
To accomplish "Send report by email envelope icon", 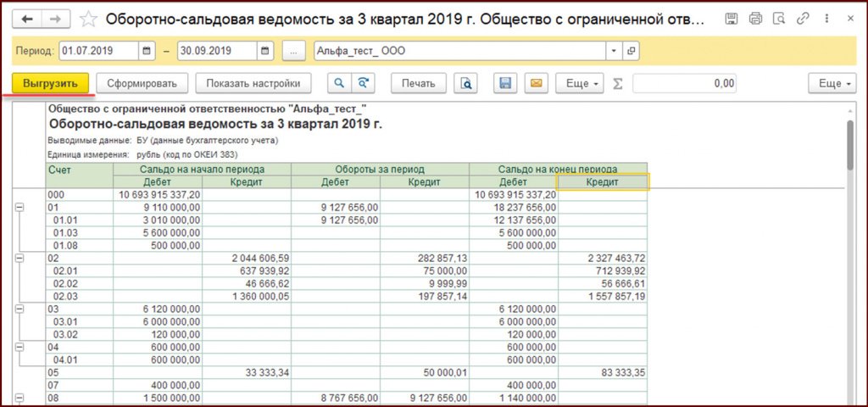I will 535,83.
